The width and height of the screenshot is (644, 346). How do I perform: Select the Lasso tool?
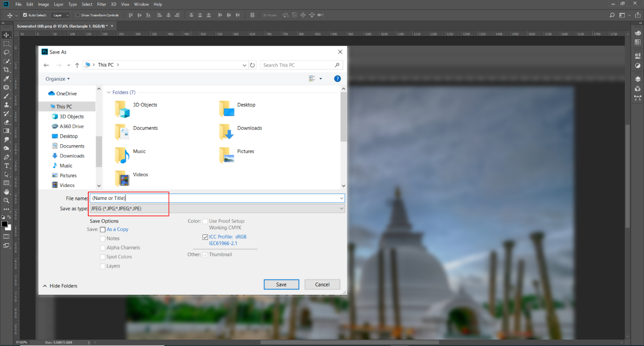click(6, 52)
